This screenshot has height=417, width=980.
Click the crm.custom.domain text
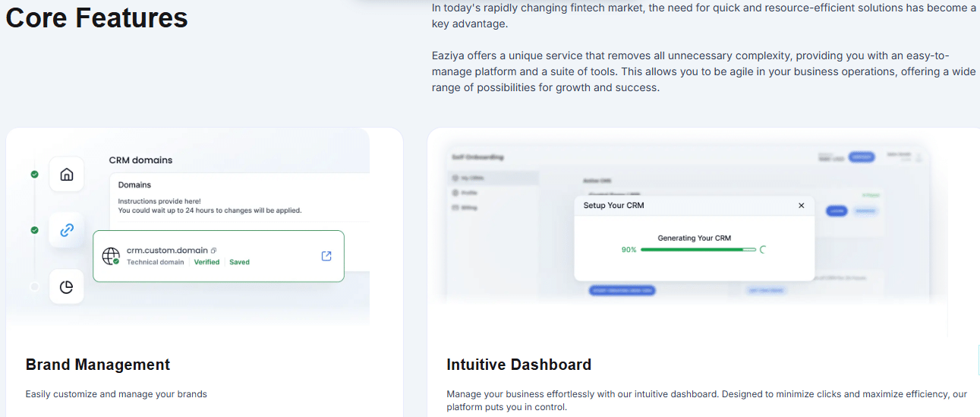[x=167, y=251]
